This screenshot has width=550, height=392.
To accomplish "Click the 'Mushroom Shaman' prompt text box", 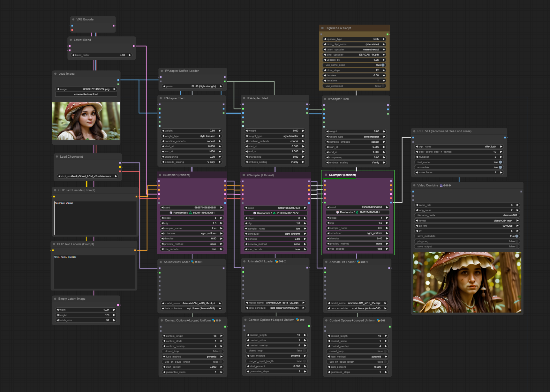I will [x=95, y=218].
